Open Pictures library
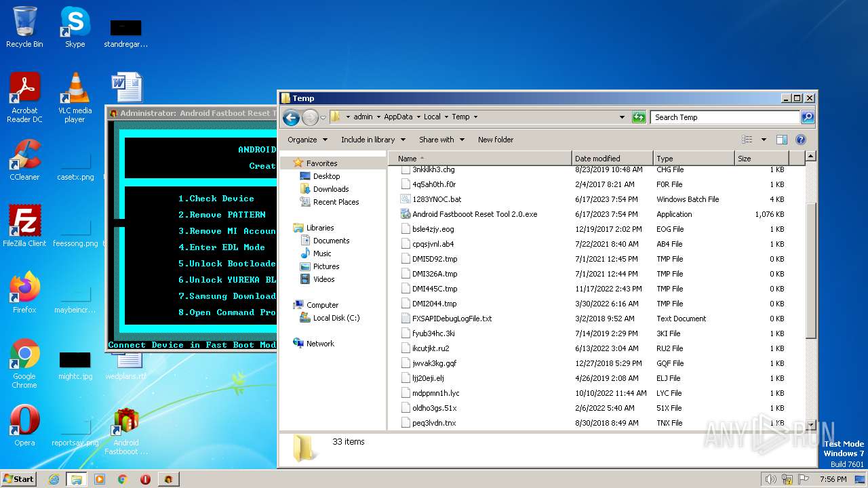 point(325,266)
